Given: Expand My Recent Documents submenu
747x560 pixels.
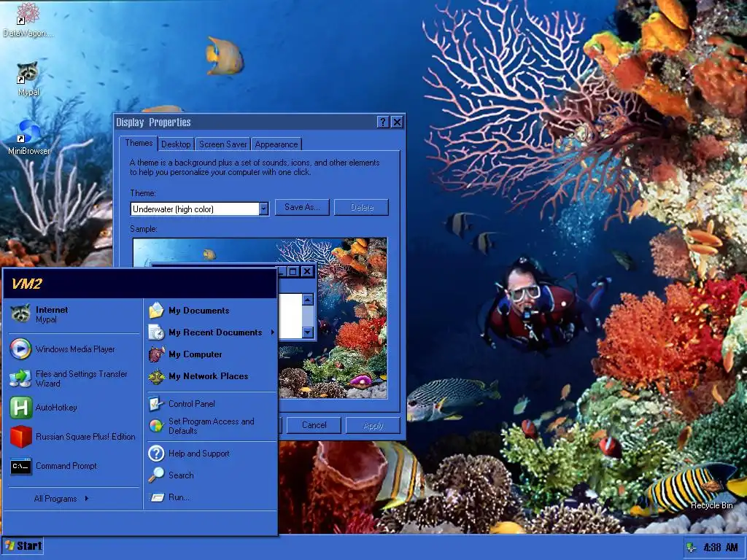Looking at the screenshot, I should (x=212, y=332).
